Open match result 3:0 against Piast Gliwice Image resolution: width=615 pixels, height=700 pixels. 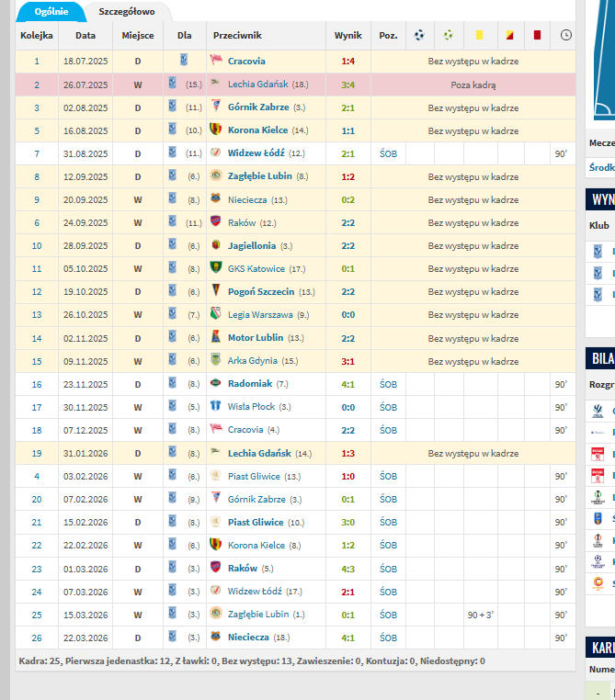tap(347, 523)
